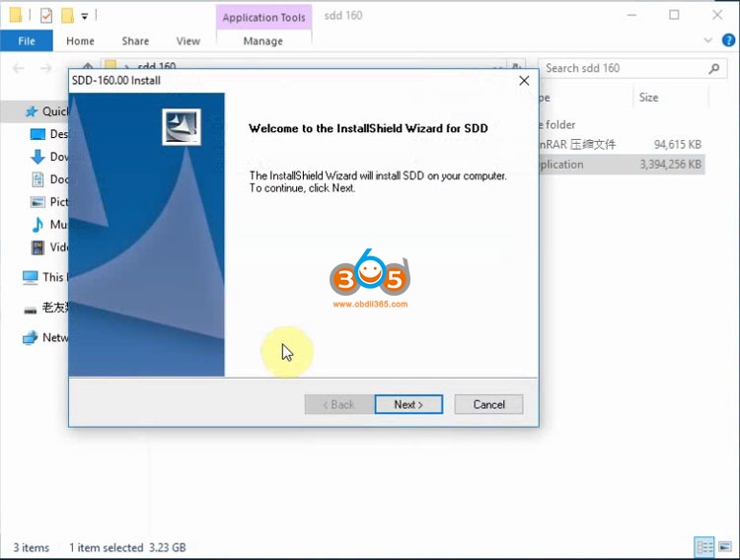Screen dimensions: 740x560
Task: Click the Cancel button in the installer
Action: coord(488,404)
